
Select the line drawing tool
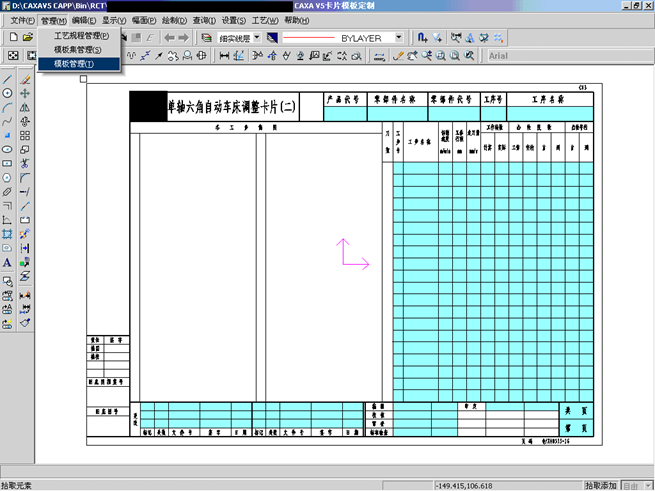pyautogui.click(x=8, y=78)
